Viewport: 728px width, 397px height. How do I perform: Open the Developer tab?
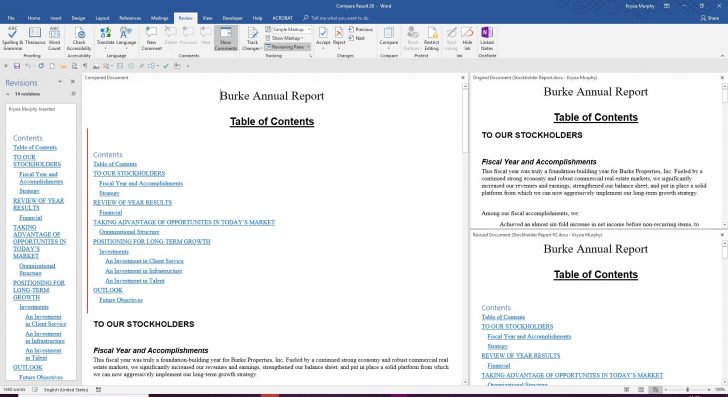tap(232, 18)
